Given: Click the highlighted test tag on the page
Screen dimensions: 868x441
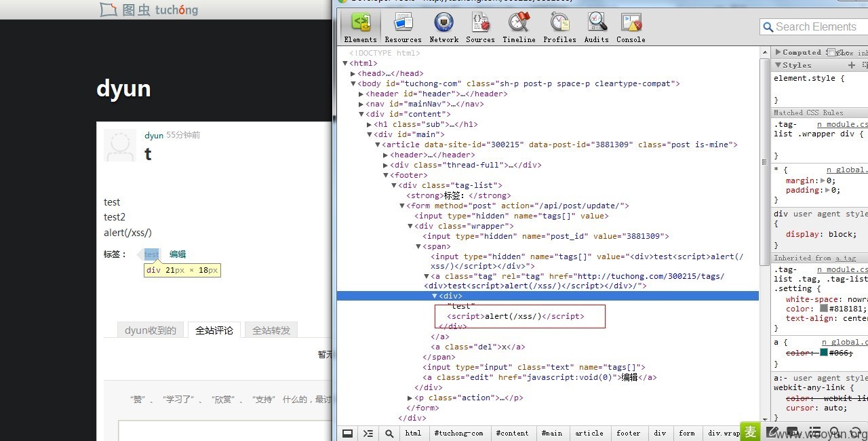Looking at the screenshot, I should [x=151, y=254].
